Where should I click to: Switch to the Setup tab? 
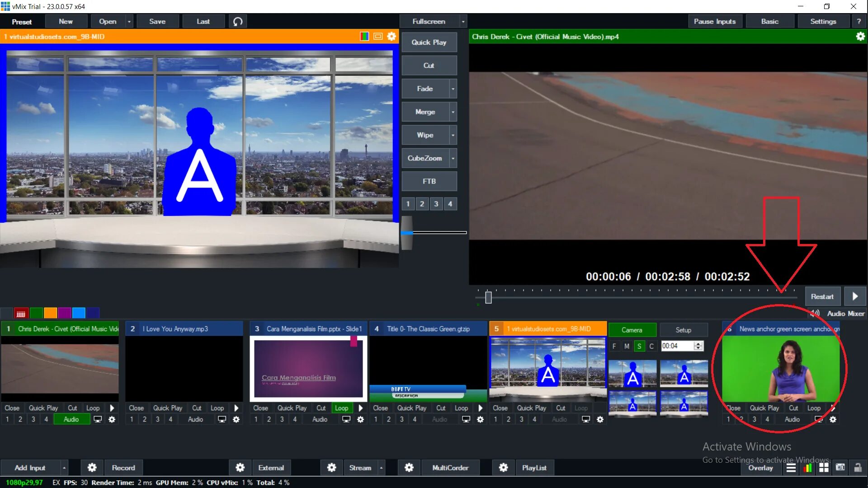click(683, 330)
